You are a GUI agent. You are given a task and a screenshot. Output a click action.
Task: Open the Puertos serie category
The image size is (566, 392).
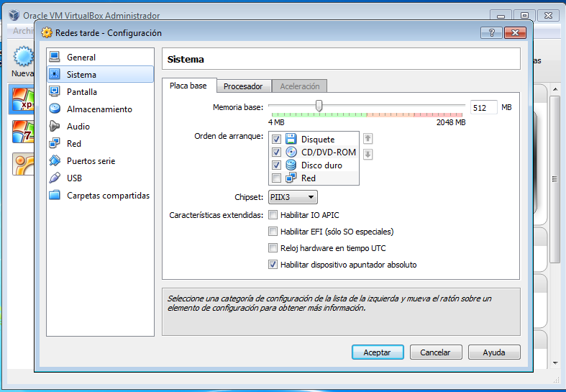[x=100, y=161]
